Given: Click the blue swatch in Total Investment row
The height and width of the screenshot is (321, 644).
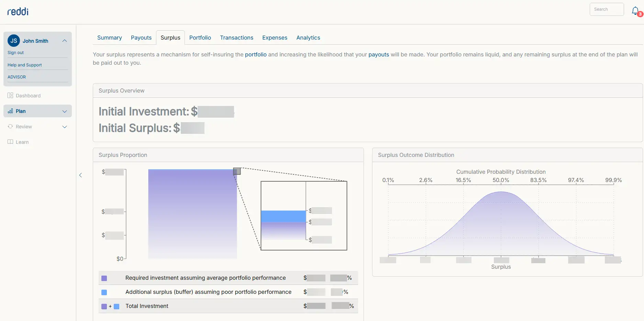Looking at the screenshot, I should (x=116, y=306).
